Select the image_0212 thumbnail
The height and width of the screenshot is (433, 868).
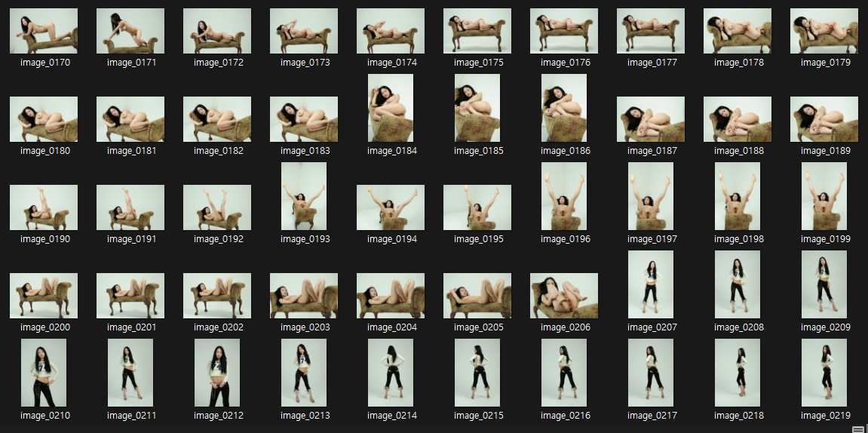(217, 373)
